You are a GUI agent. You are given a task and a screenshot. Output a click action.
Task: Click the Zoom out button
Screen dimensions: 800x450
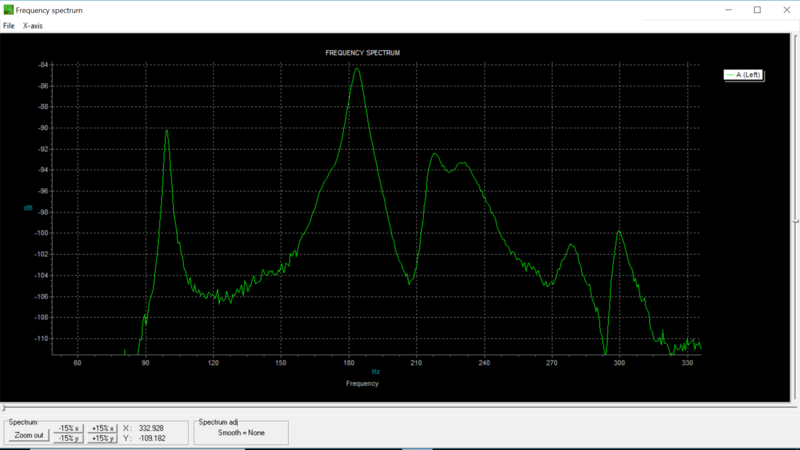coord(29,435)
